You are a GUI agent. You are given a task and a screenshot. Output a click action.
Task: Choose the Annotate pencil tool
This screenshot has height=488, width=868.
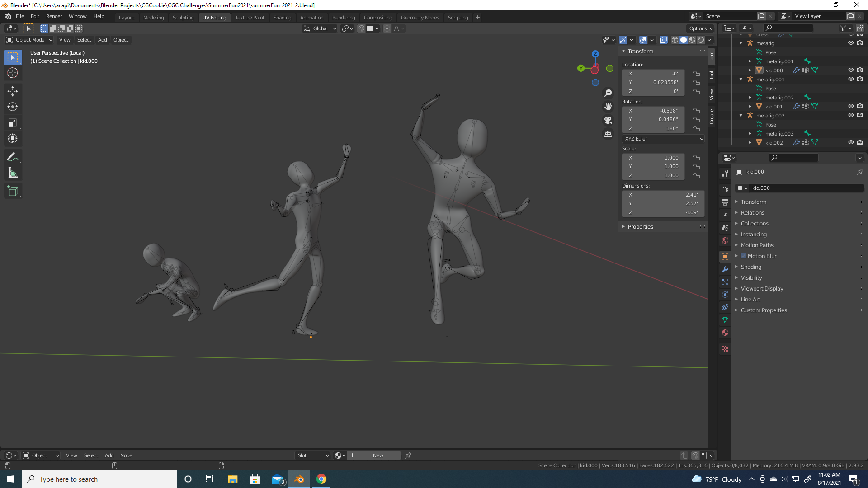click(13, 157)
